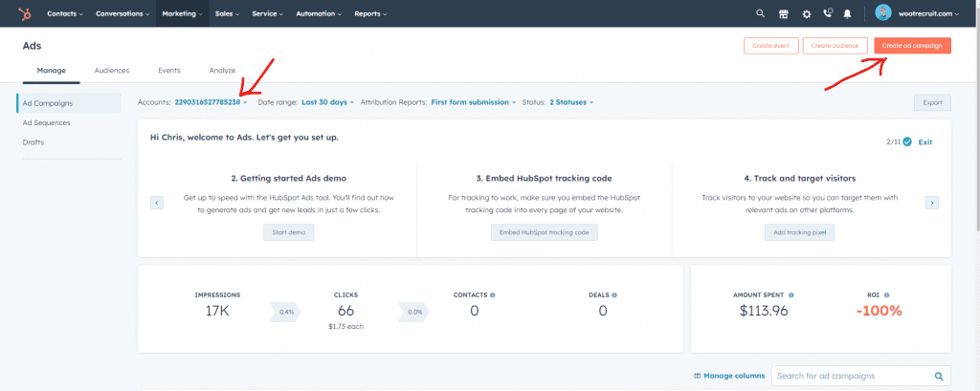This screenshot has width=980, height=391.
Task: Open the Status 2 Statuses filter
Action: coord(570,102)
